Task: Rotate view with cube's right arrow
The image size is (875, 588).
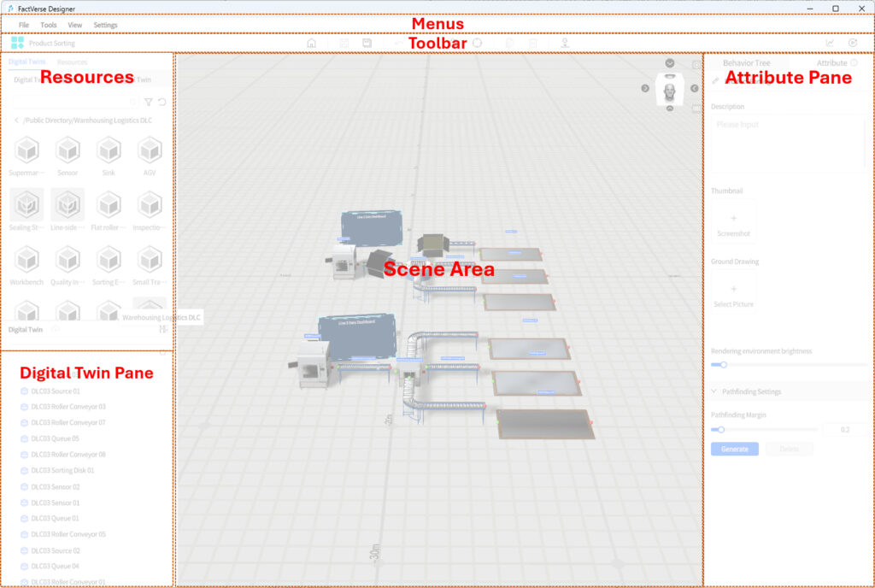Action: [694, 88]
